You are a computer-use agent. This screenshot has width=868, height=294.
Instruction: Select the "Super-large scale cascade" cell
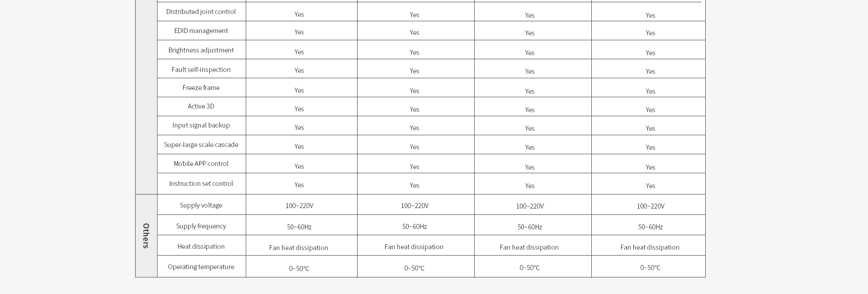[x=201, y=145]
